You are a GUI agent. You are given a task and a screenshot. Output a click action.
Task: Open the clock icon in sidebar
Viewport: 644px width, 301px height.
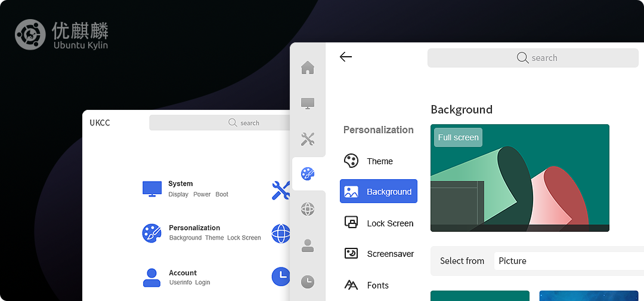pos(308,281)
